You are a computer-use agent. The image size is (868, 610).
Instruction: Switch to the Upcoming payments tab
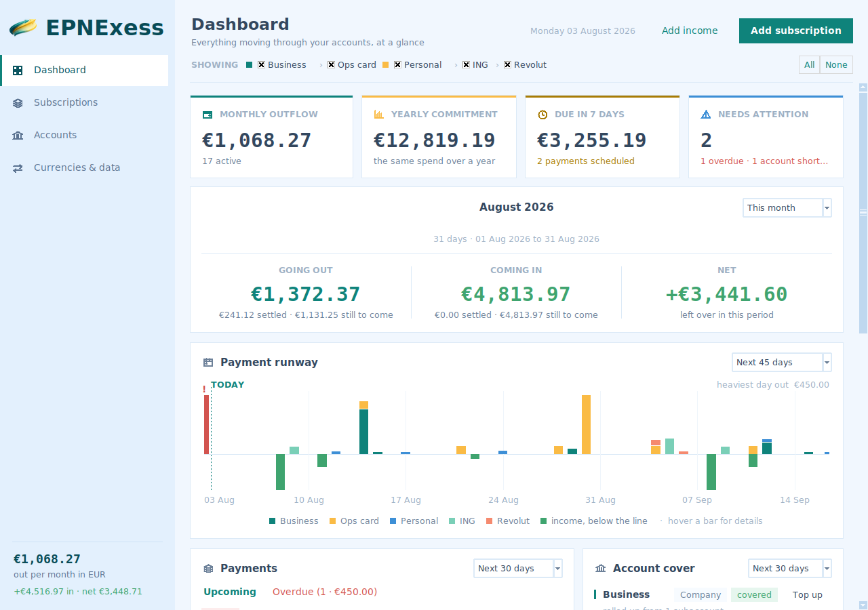(230, 592)
